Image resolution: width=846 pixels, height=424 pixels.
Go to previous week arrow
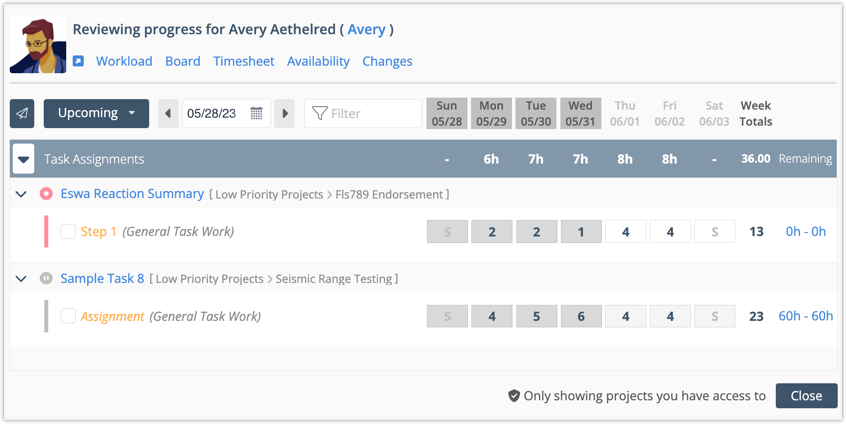coord(167,113)
